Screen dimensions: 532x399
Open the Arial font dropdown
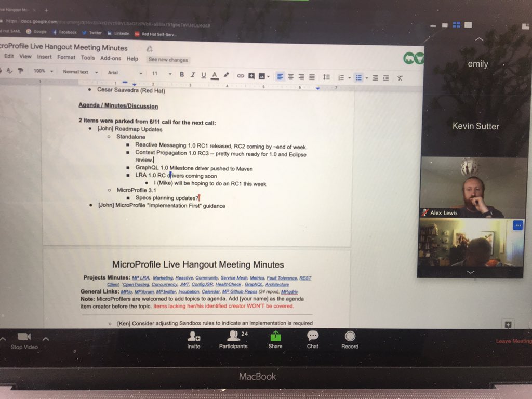pos(125,73)
